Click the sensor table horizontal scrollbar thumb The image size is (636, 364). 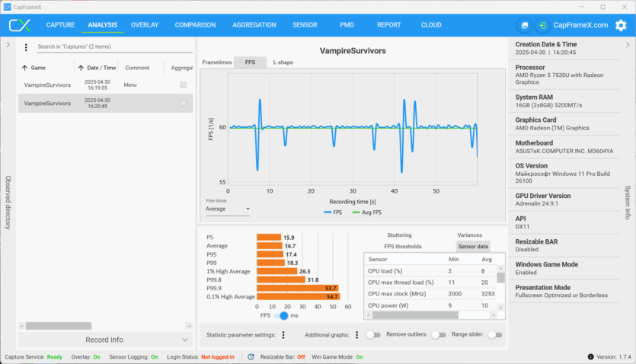[415, 315]
